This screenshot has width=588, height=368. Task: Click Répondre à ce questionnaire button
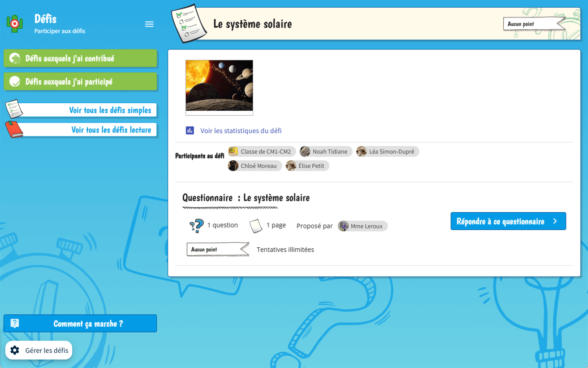pos(508,221)
